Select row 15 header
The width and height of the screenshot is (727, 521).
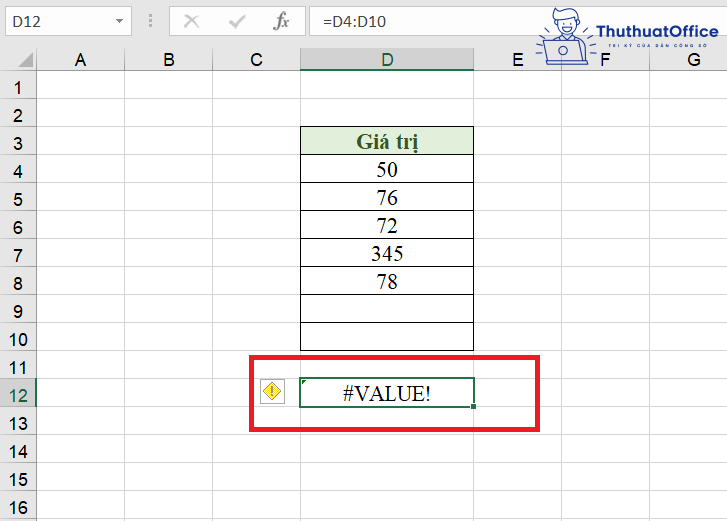coord(18,479)
